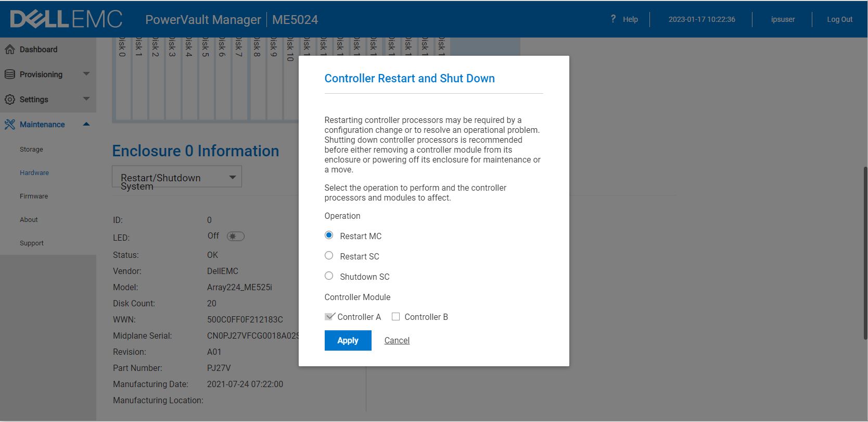Click the WWN value 500C0FF0F212183C
Viewport: 868px width, 422px height.
[x=245, y=319]
